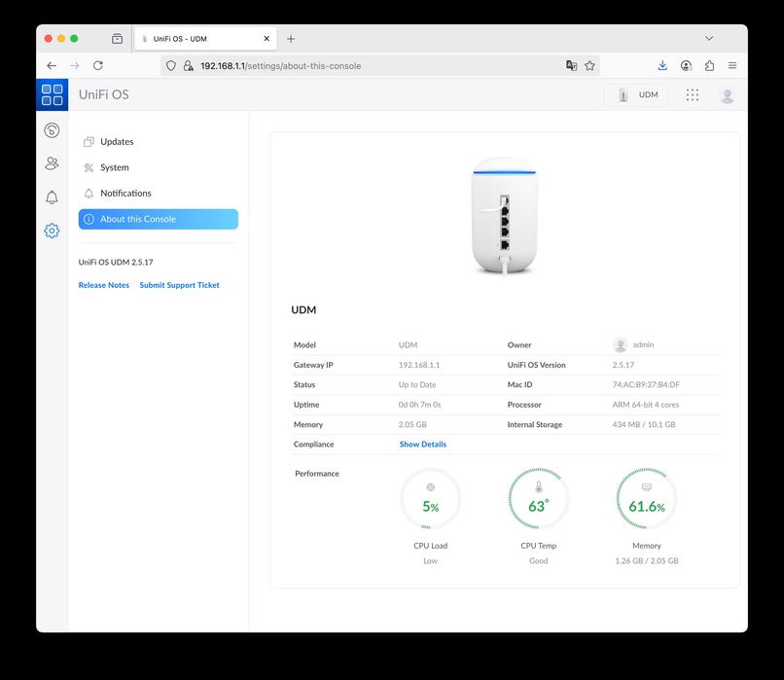Click the Memory value 2.05 GB in table

click(412, 424)
